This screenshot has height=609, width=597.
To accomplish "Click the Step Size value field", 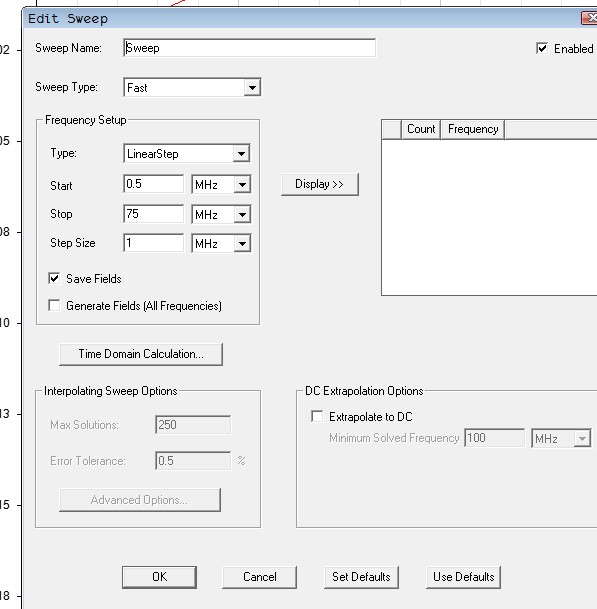I will (153, 243).
